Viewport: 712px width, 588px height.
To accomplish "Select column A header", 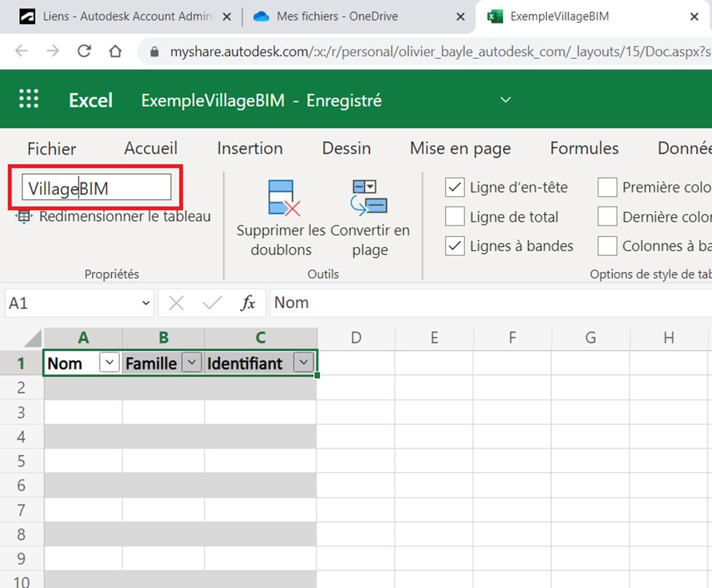I will tap(83, 338).
